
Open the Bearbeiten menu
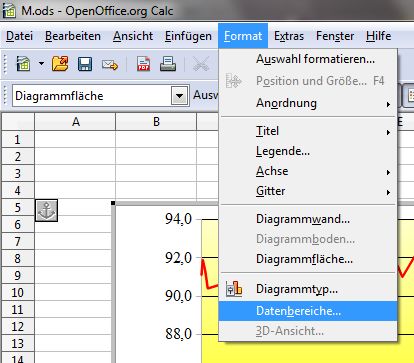[73, 36]
